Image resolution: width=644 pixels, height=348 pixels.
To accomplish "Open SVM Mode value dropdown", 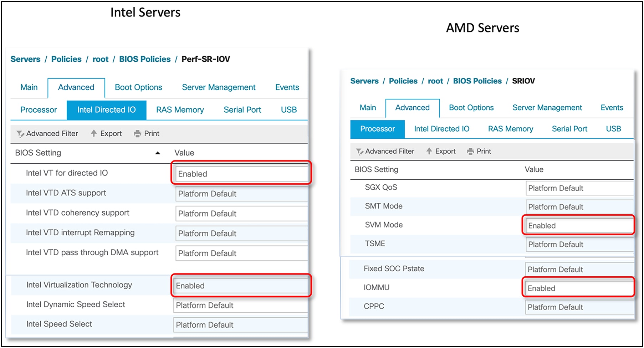I will (579, 226).
